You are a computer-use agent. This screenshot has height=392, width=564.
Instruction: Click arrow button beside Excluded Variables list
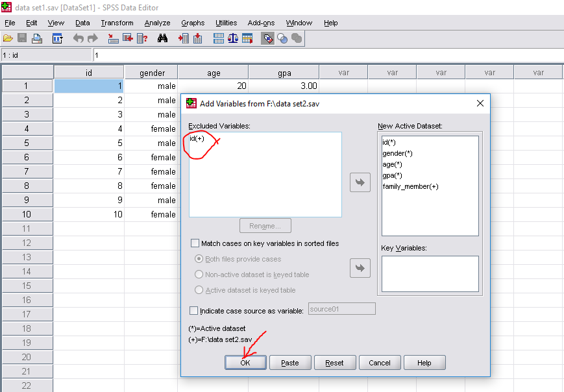pos(360,182)
